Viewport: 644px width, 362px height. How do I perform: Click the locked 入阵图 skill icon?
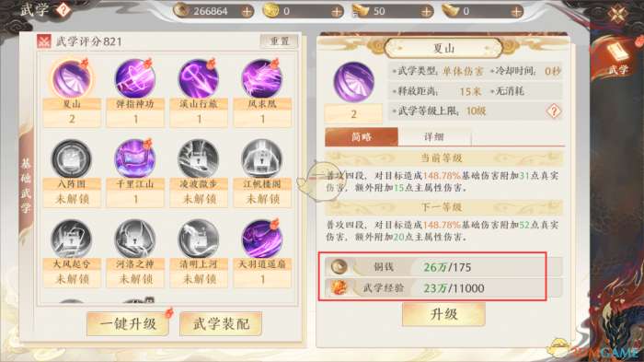click(72, 158)
